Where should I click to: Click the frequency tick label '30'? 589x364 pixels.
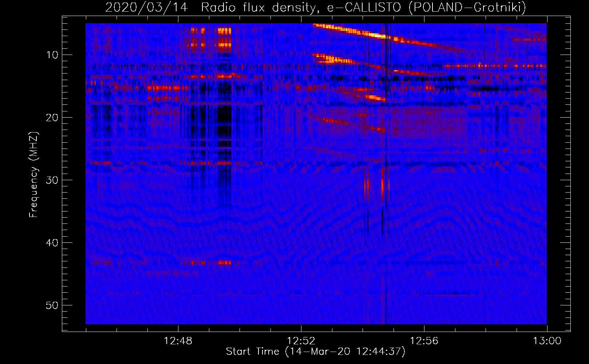(x=52, y=180)
